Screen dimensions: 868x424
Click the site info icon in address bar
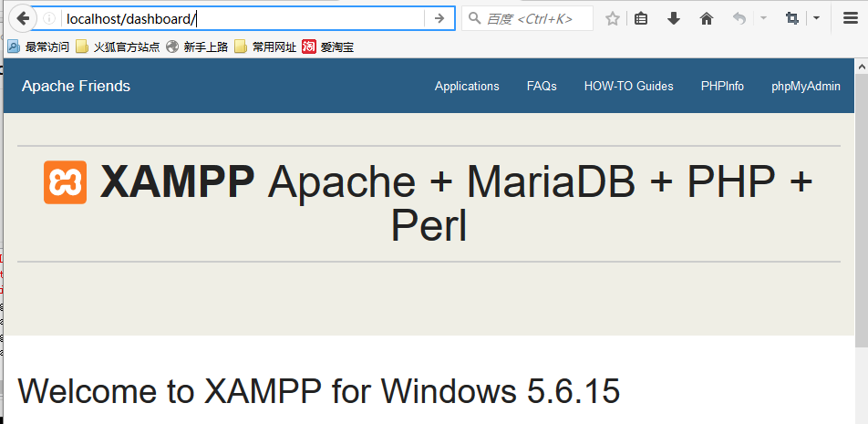click(x=49, y=18)
